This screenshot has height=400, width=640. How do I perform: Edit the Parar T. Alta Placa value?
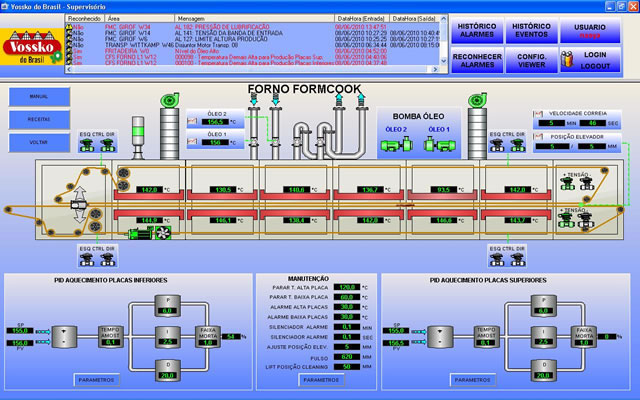click(x=347, y=287)
